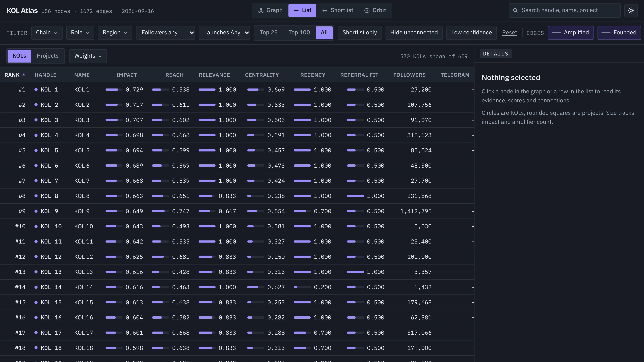
Task: Select the KOL 8 row handle
Action: coord(49,196)
